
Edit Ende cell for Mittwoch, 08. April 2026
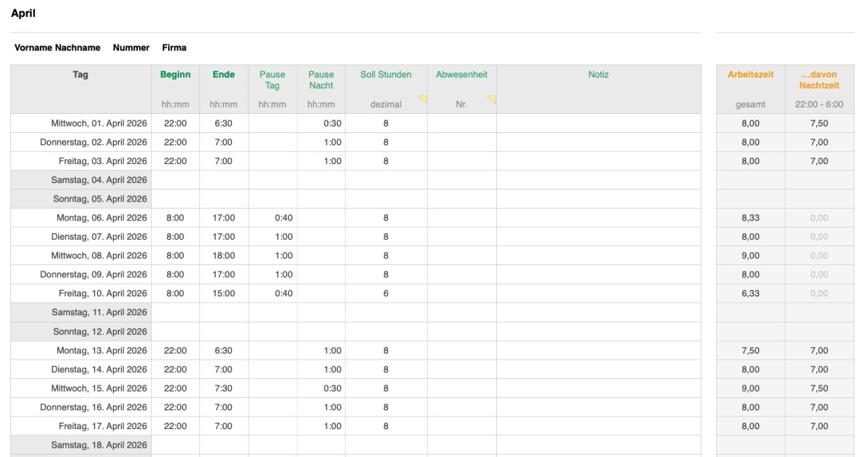click(x=224, y=256)
